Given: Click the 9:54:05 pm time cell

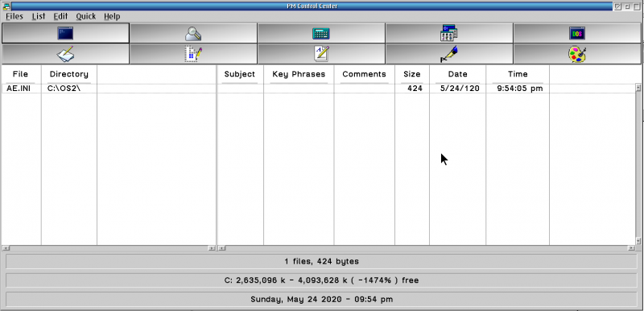Looking at the screenshot, I should point(519,89).
